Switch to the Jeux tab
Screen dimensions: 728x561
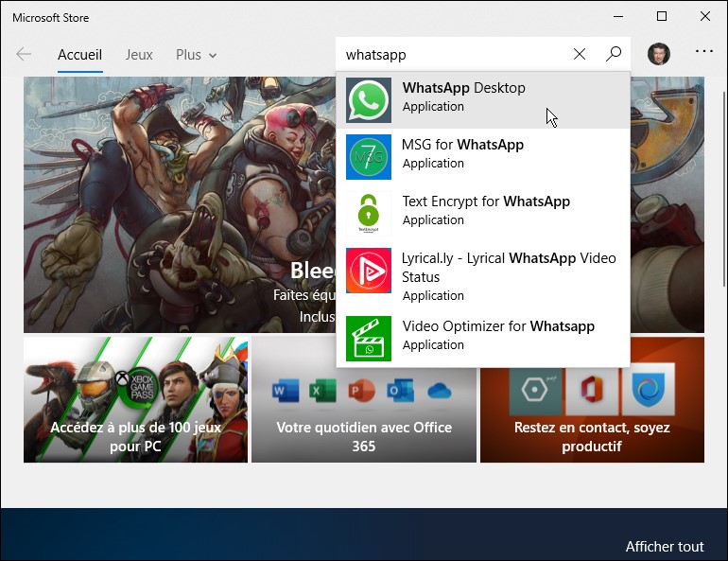click(139, 55)
